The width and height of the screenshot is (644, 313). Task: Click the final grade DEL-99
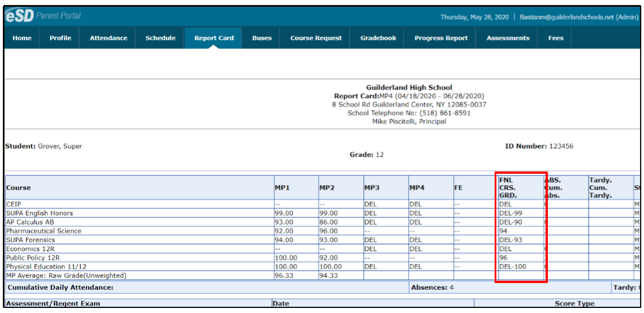pos(510,213)
